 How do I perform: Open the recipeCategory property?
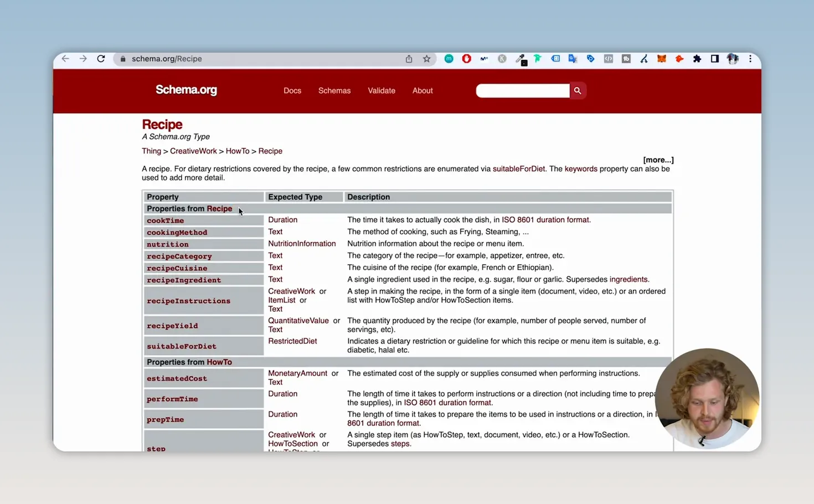pyautogui.click(x=179, y=256)
